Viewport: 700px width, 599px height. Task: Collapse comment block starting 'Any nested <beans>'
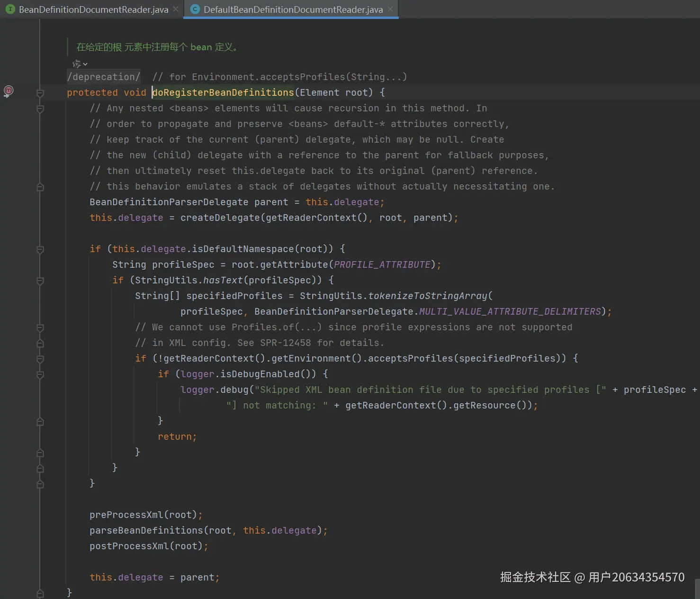pyautogui.click(x=40, y=109)
